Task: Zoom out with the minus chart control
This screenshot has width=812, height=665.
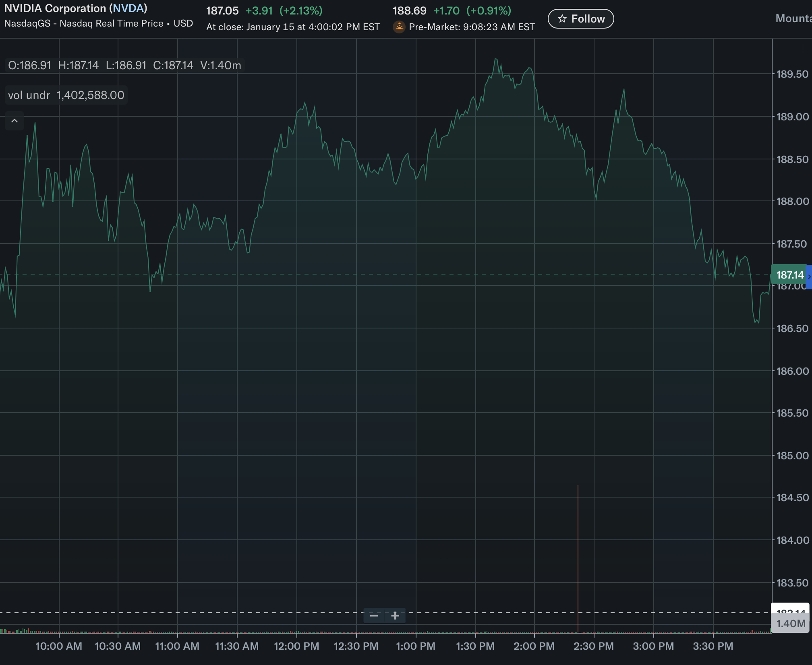Action: click(x=374, y=615)
